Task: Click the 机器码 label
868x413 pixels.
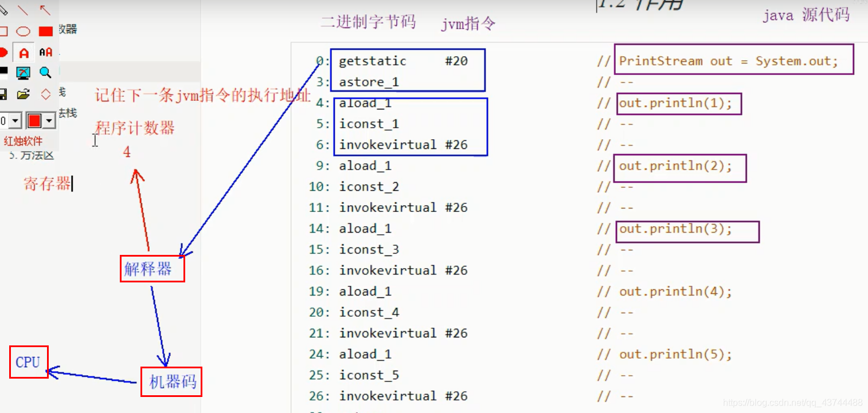Action: 173,382
